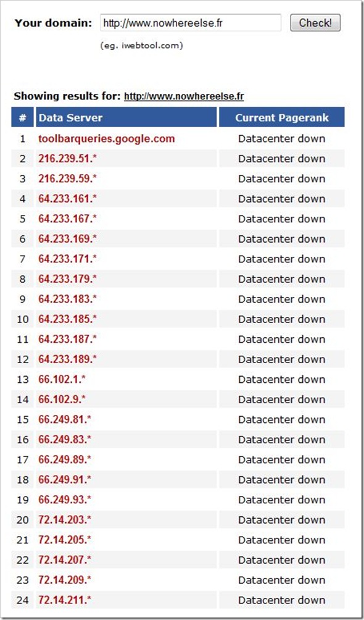Image resolution: width=364 pixels, height=620 pixels.
Task: Open the 64.233.167.* server entry
Action: (68, 219)
